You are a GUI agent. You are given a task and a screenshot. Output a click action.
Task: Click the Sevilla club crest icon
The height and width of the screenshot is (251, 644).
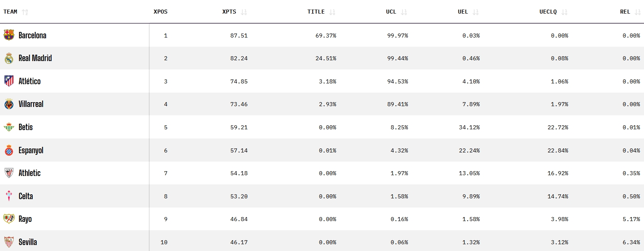(9, 242)
